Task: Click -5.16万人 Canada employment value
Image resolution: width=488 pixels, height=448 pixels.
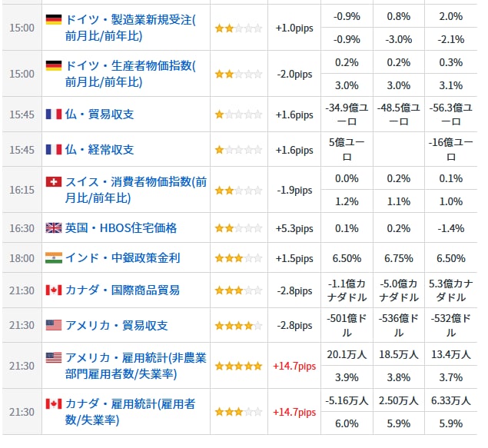Action: coord(347,400)
